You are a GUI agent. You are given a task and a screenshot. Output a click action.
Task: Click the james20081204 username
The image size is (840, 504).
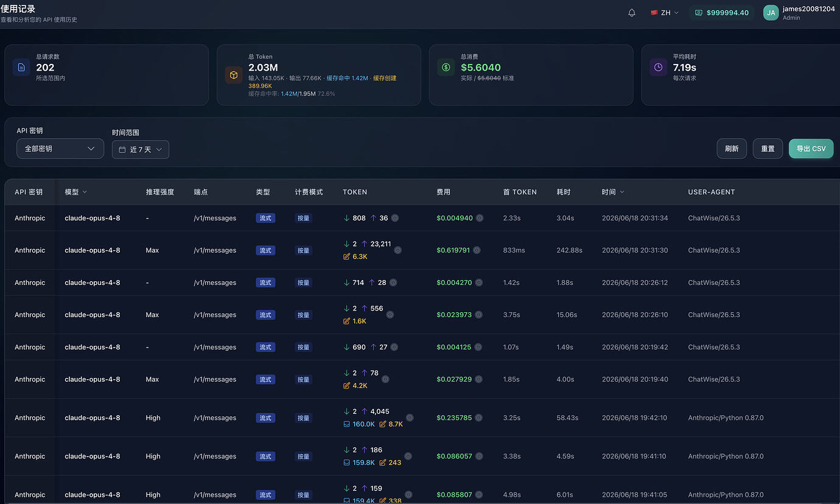[808, 9]
